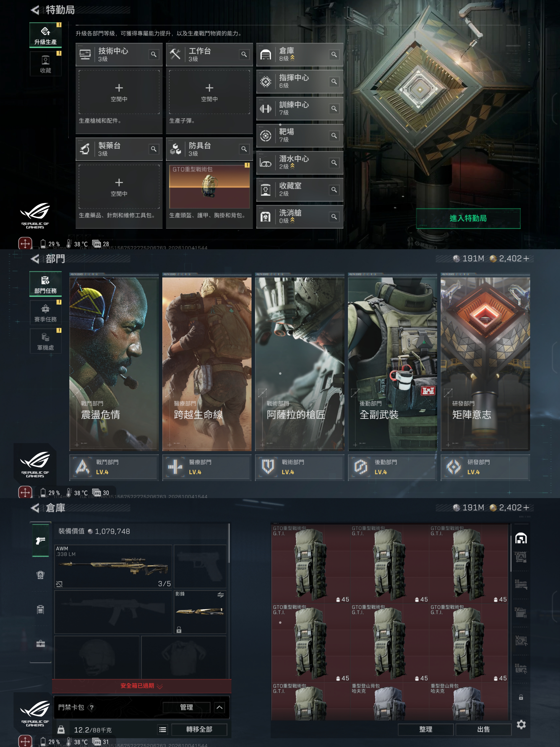
Task: Go back from the 倉庫 screen
Action: click(x=35, y=508)
